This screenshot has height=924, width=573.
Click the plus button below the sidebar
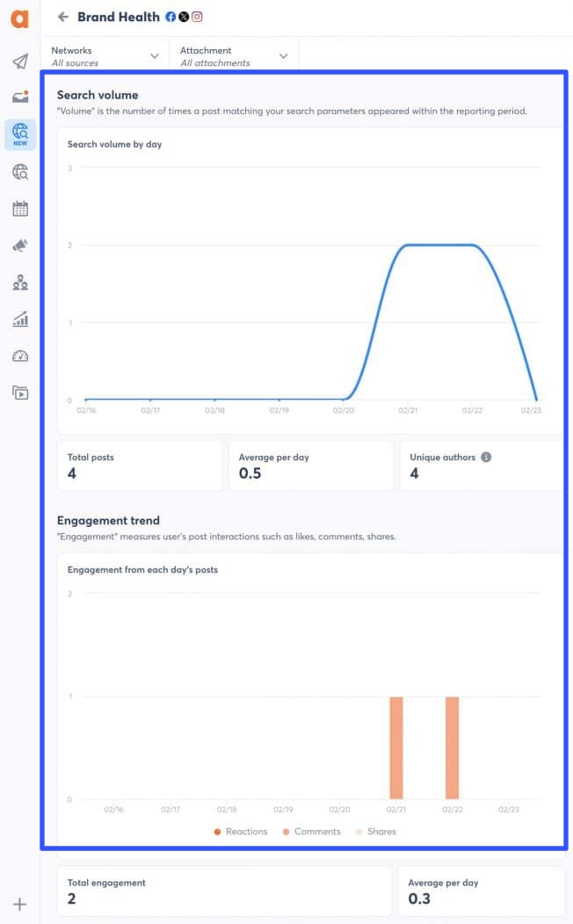(x=19, y=903)
